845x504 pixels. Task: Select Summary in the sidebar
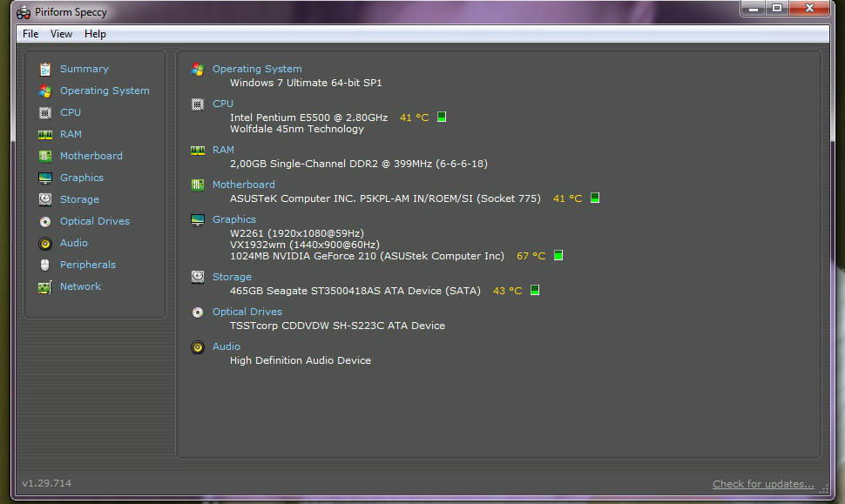[x=84, y=69]
